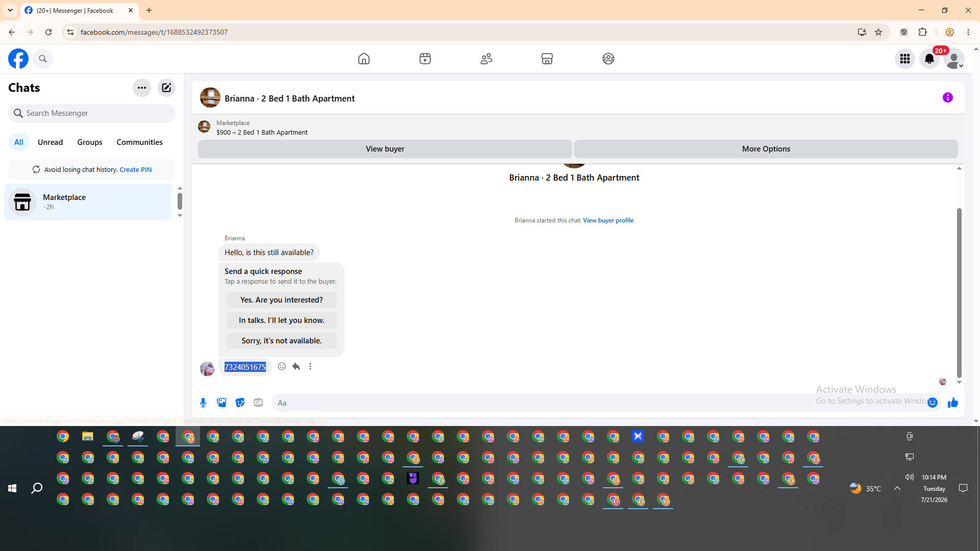The width and height of the screenshot is (980, 551).
Task: Go to the Home feed icon
Action: click(x=364, y=59)
